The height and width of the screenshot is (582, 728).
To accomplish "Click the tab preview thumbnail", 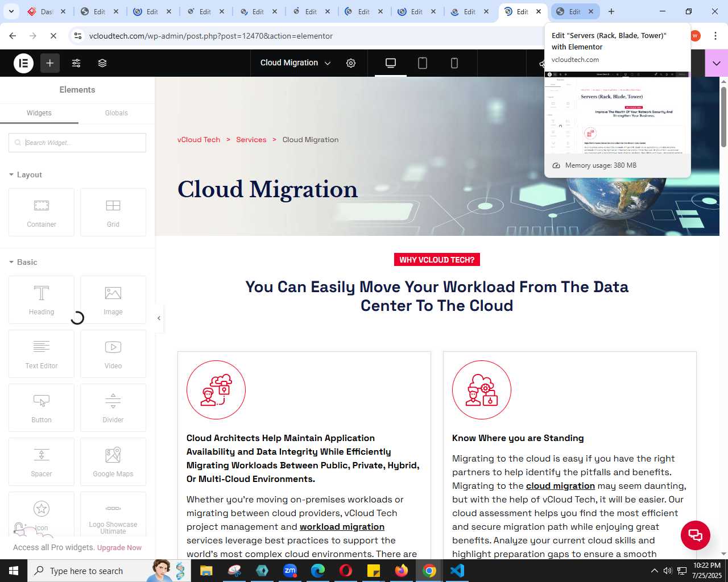I will pyautogui.click(x=617, y=113).
